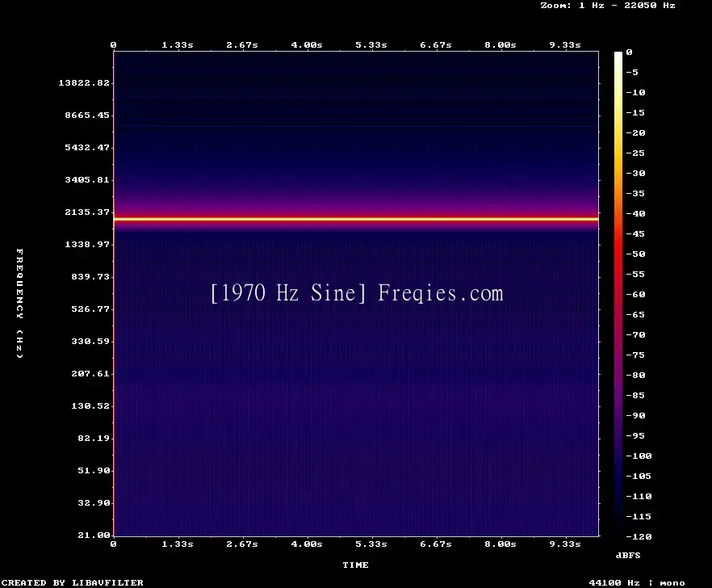Click the Zoom: 1 Hz - 22050 Hz text
The height and width of the screenshot is (588, 712).
[x=608, y=6]
